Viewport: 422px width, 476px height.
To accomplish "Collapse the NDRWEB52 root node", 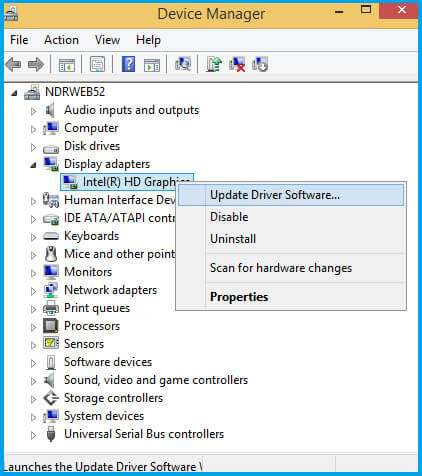I will [14, 93].
